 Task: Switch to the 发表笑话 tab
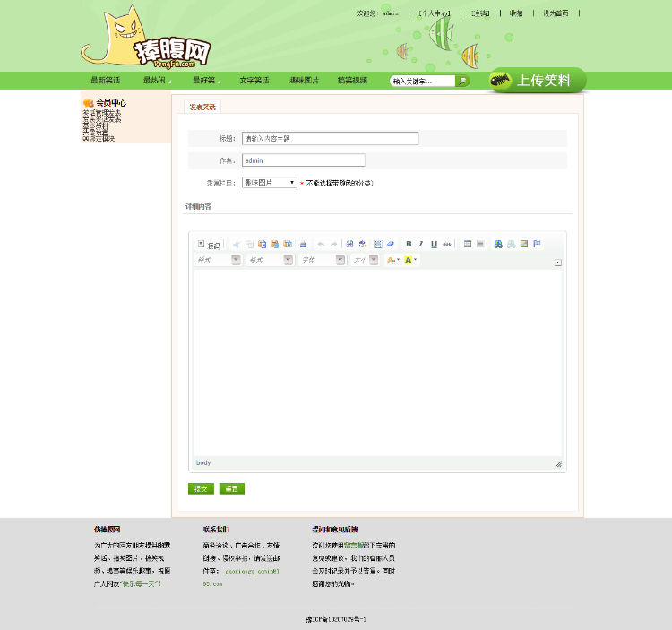[202, 107]
